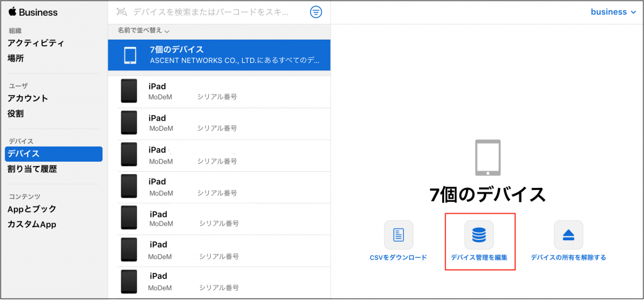Click the barcode scan icon in search bar
The height and width of the screenshot is (300, 644).
(x=122, y=12)
